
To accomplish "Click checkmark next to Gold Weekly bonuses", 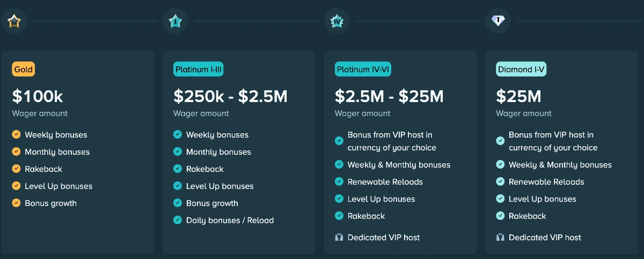I will (x=16, y=135).
